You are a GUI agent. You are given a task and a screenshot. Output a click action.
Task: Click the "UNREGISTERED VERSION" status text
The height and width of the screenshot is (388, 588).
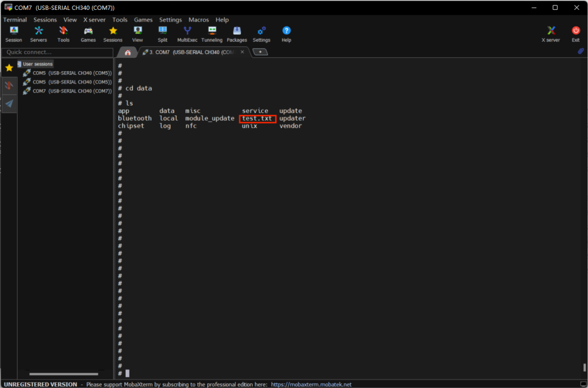pos(40,384)
